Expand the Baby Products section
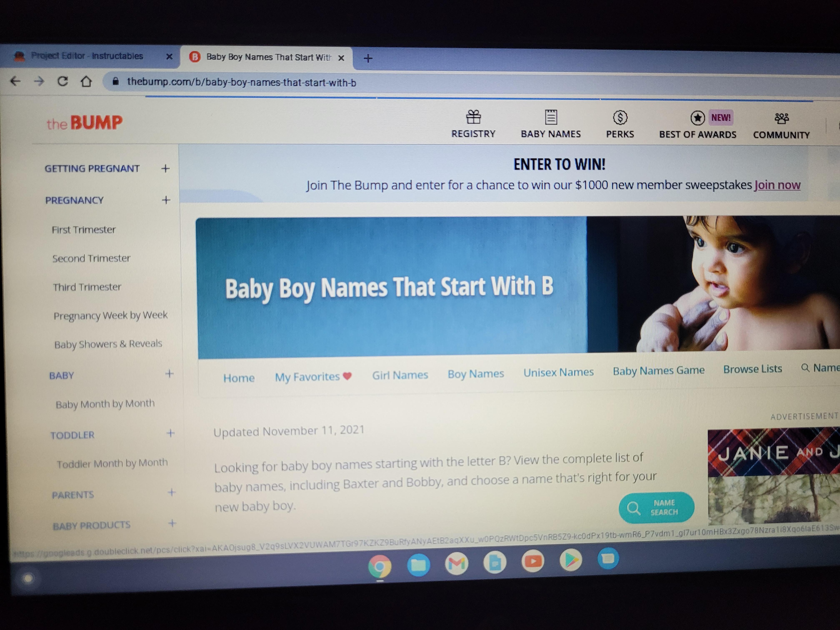This screenshot has height=630, width=840. pyautogui.click(x=172, y=524)
